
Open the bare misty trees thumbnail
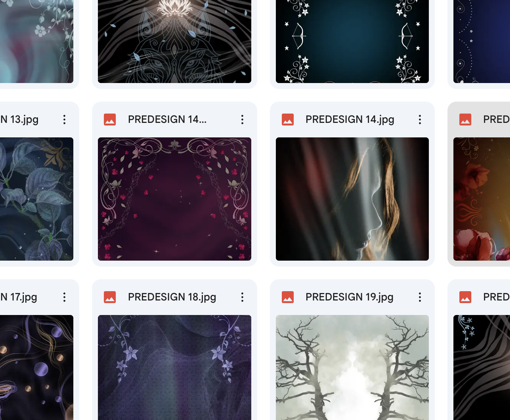click(352, 367)
